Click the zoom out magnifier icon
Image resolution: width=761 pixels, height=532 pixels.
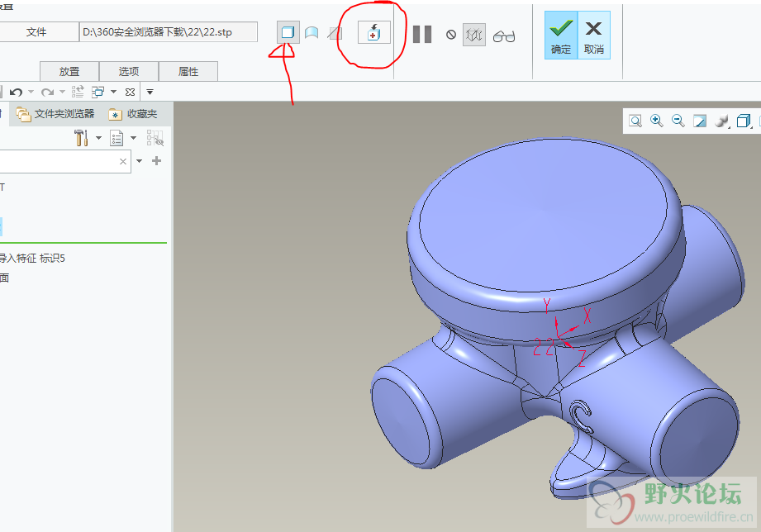(x=678, y=121)
